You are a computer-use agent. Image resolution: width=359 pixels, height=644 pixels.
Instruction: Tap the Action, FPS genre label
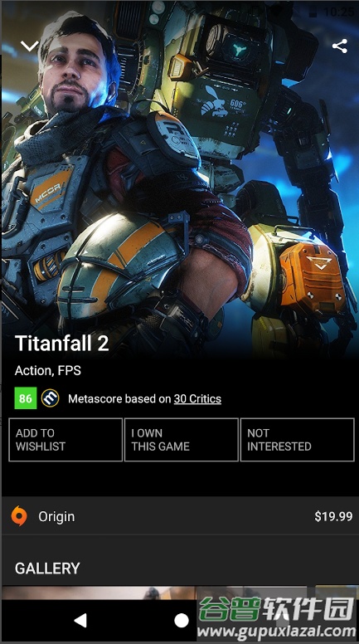tap(48, 371)
